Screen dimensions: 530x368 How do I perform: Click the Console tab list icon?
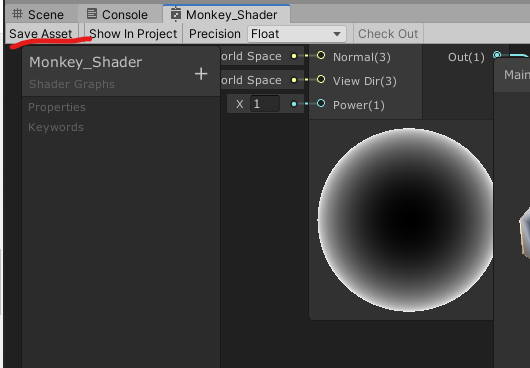(x=92, y=14)
